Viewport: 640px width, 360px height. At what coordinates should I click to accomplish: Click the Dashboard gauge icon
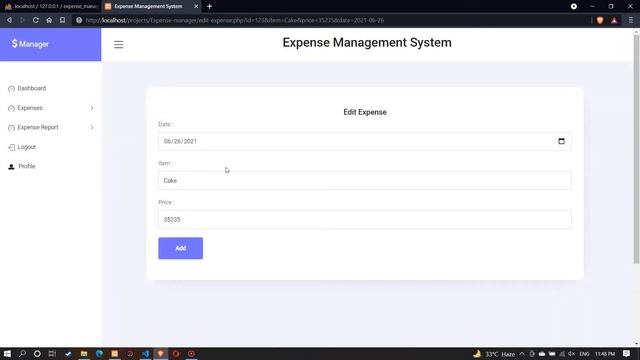coord(11,89)
